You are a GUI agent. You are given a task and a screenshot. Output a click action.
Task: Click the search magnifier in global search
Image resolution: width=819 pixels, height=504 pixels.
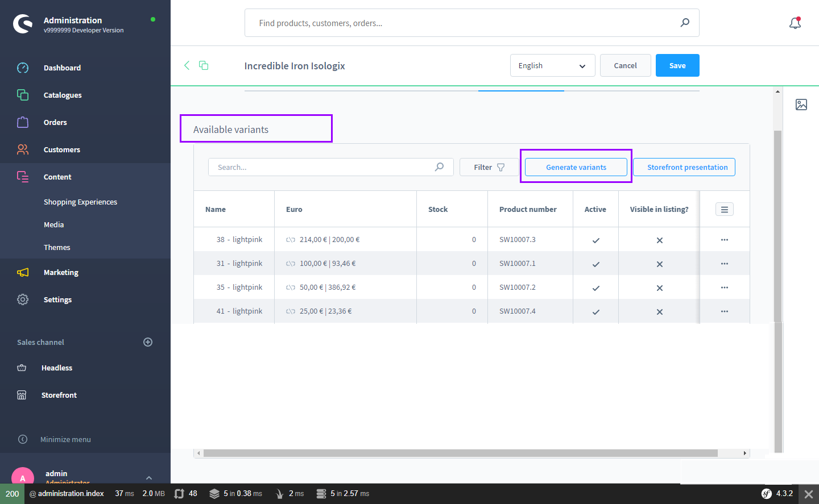click(685, 23)
